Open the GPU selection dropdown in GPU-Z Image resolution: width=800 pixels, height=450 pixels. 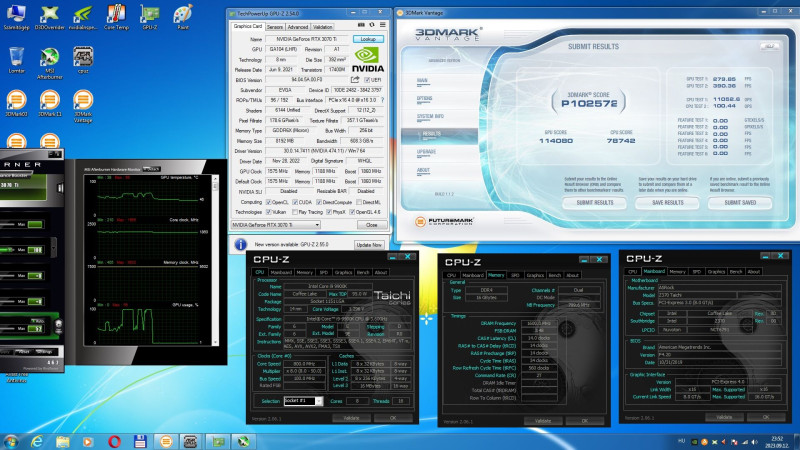(276, 224)
